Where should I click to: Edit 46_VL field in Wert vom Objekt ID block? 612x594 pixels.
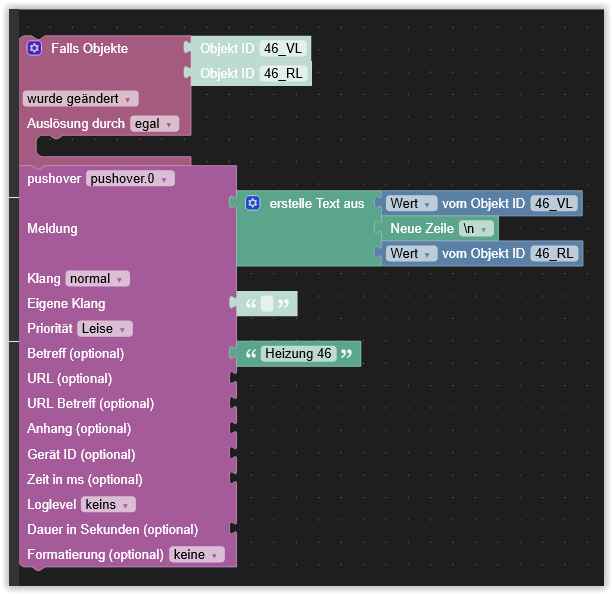(554, 203)
